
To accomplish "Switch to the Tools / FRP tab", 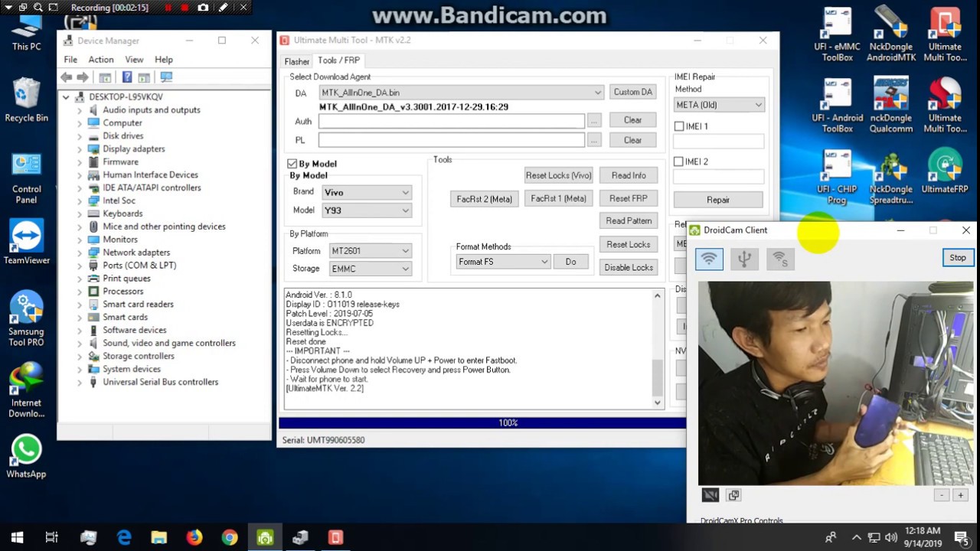I will (338, 60).
